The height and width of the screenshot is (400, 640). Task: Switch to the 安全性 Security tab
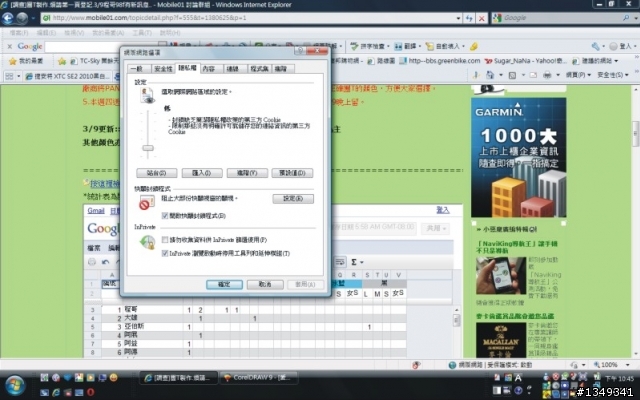click(x=163, y=69)
